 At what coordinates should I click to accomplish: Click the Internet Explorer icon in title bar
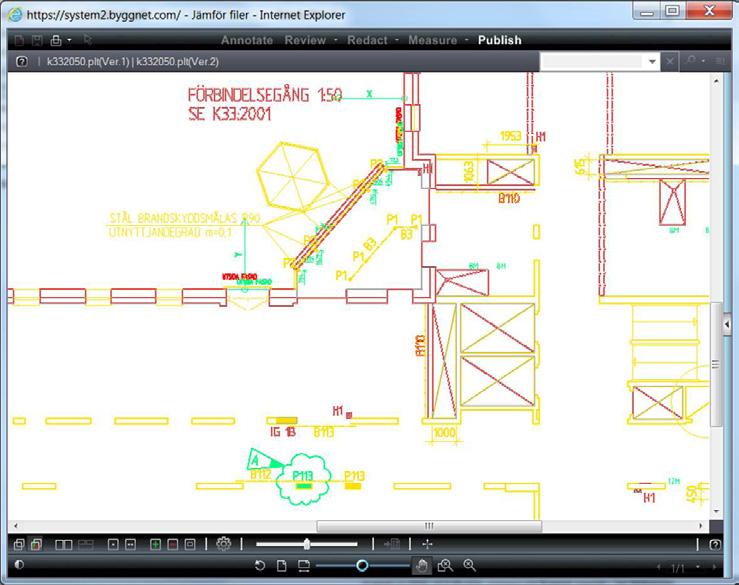pos(15,15)
